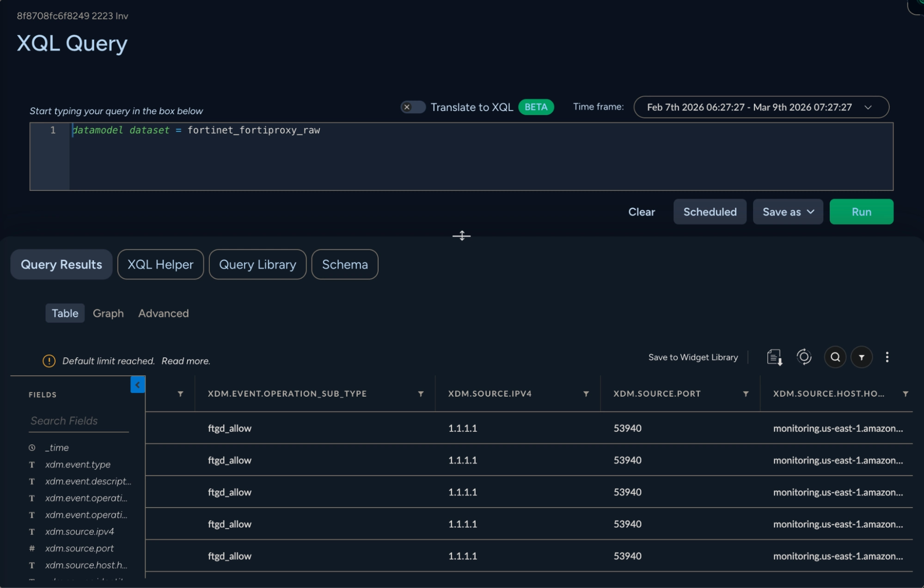The width and height of the screenshot is (924, 588).
Task: Filter the XDM.SOURCE.IPV4 column
Action: [586, 394]
